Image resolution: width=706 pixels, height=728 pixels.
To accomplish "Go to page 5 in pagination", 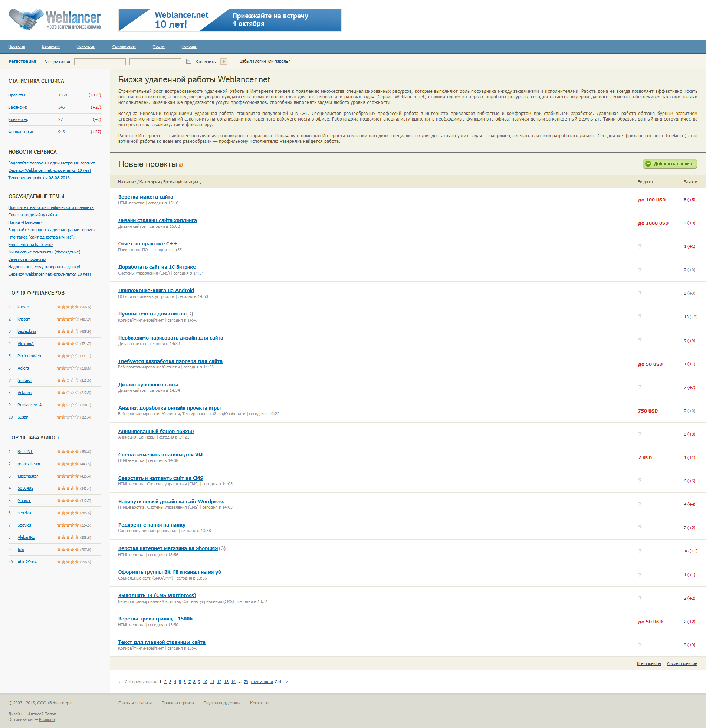I will coord(180,682).
